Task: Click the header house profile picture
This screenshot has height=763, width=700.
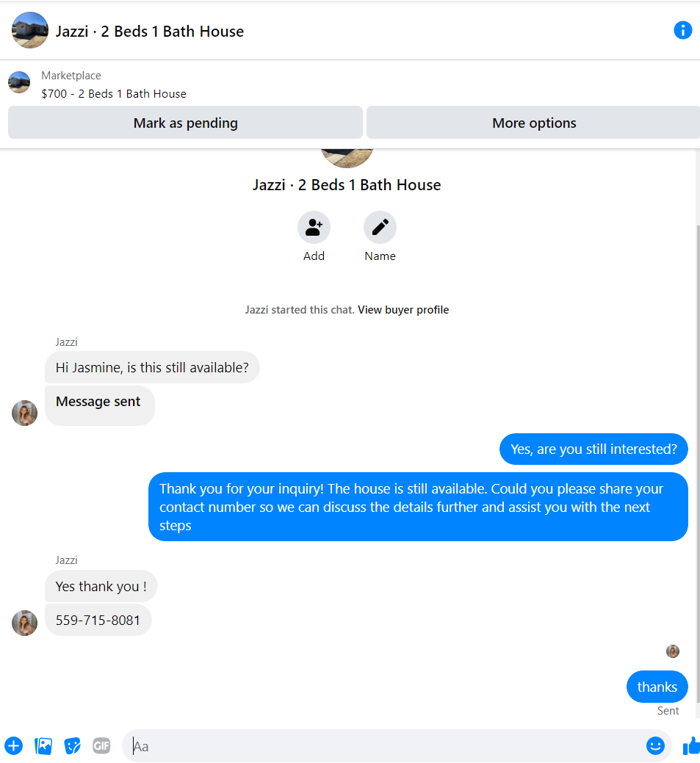Action: coord(30,30)
